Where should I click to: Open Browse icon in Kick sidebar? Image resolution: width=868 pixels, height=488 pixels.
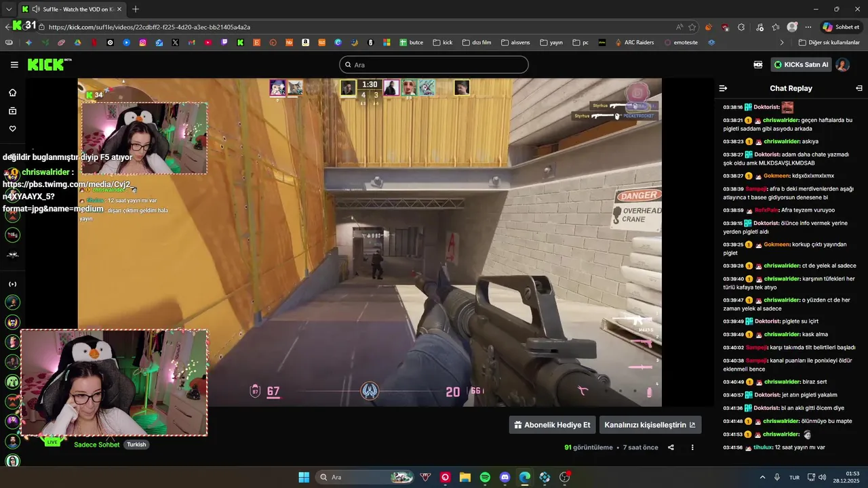[x=12, y=110]
